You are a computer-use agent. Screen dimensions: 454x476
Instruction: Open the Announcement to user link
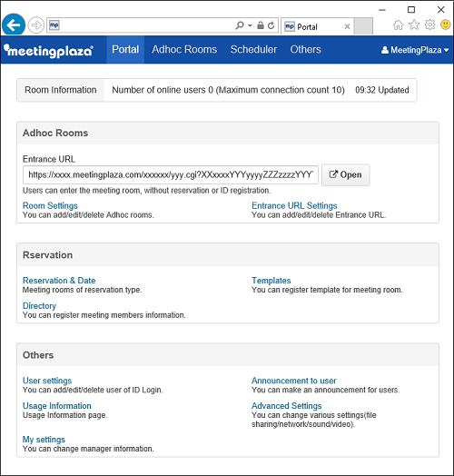point(294,381)
